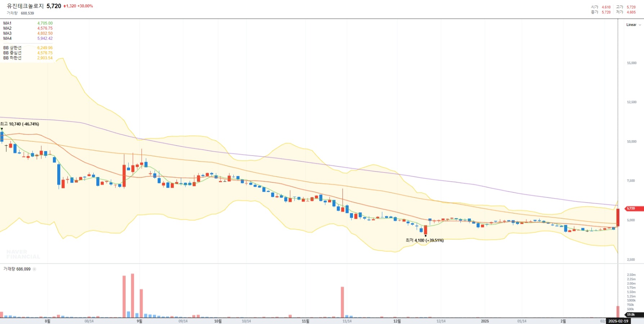Viewport: 644px width, 324px height.
Task: Select the MA3 legend entry
Action: click(8, 33)
